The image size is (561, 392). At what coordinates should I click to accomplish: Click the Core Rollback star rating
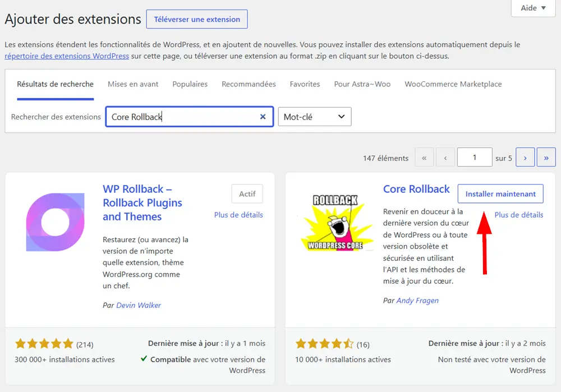pyautogui.click(x=324, y=344)
